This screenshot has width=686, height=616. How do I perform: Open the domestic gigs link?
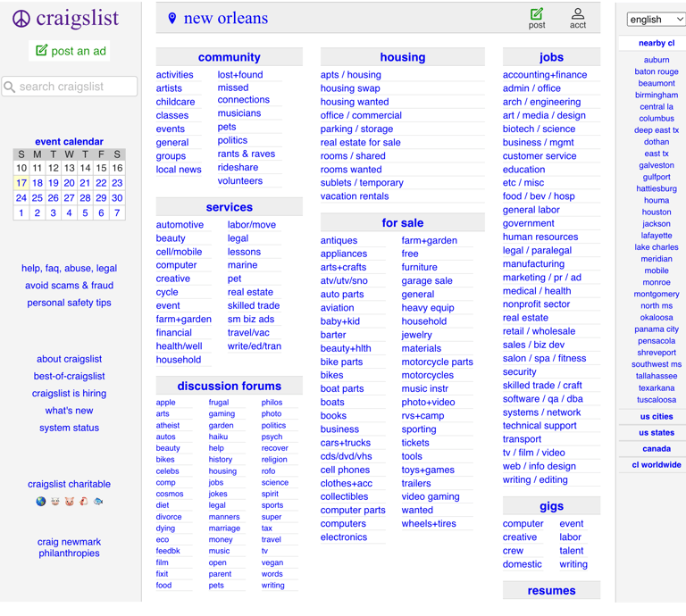(522, 564)
